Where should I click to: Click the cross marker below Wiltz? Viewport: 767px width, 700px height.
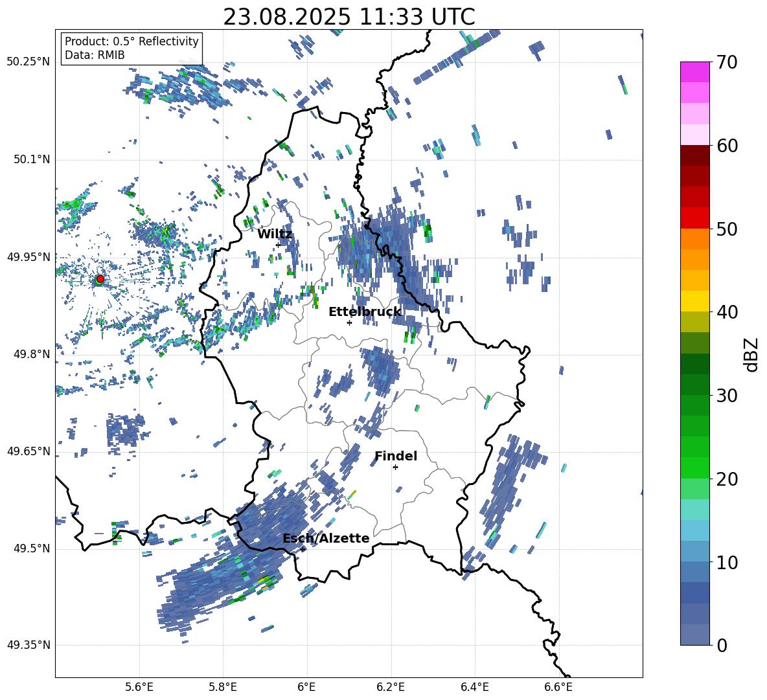pyautogui.click(x=278, y=245)
